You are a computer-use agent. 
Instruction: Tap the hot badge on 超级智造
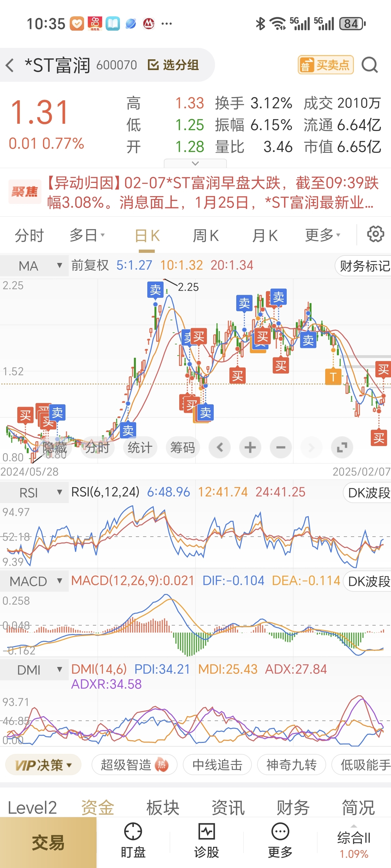click(x=162, y=765)
